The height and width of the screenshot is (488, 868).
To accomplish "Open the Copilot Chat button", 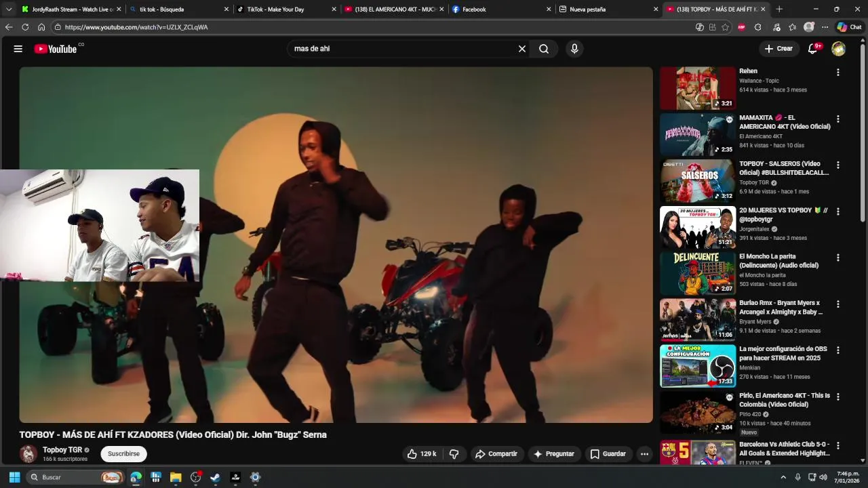I will click(x=850, y=27).
